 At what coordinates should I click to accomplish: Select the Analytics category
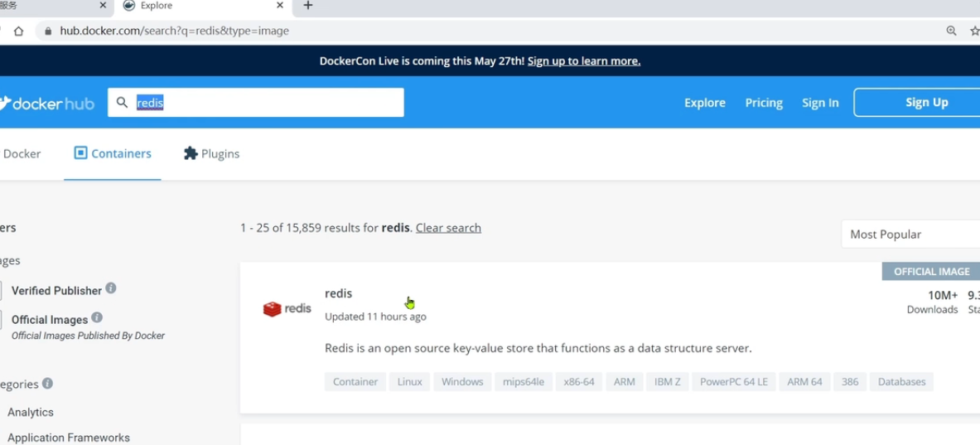(x=31, y=413)
